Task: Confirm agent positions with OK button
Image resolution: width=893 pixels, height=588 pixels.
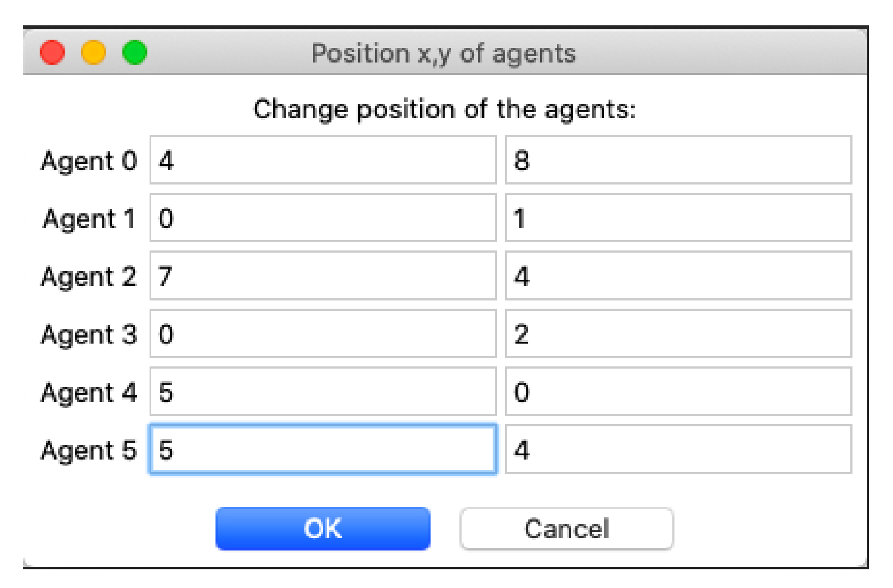Action: pyautogui.click(x=323, y=529)
